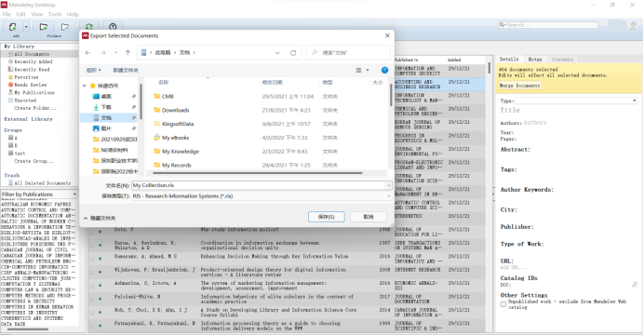
Task: Go forward in the Export dialog
Action: point(103,52)
